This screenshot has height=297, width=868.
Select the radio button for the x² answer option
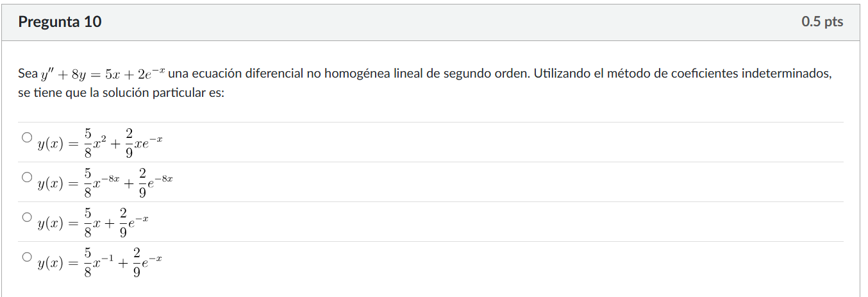point(26,137)
